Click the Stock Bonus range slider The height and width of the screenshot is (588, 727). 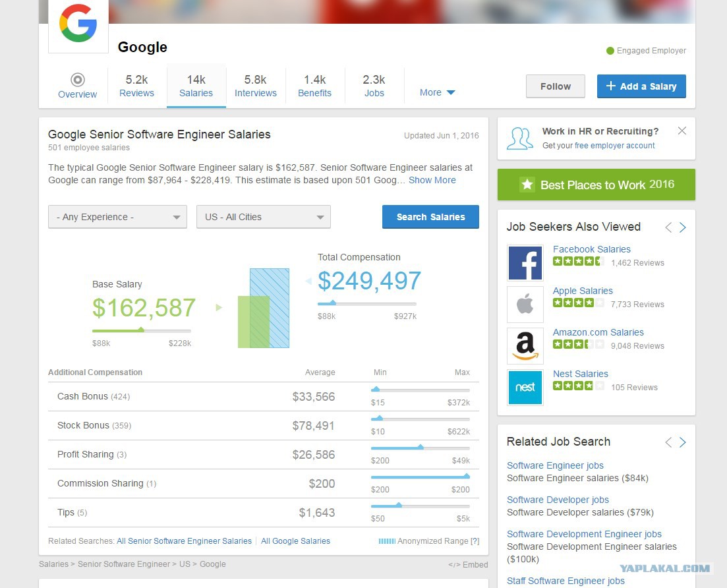[x=421, y=419]
